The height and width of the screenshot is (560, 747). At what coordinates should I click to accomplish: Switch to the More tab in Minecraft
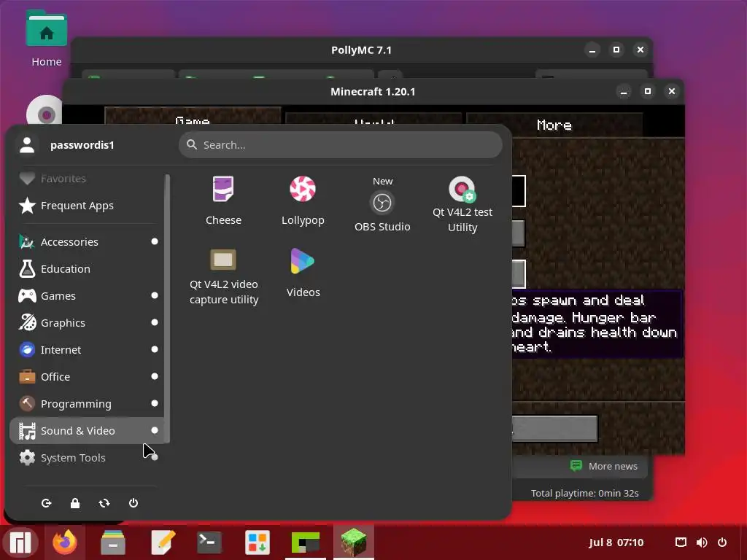554,125
